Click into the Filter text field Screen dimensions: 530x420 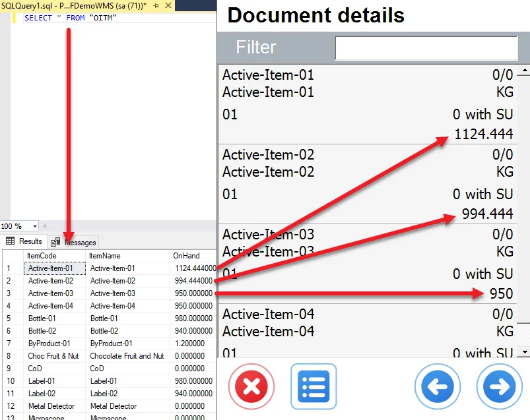coord(426,48)
